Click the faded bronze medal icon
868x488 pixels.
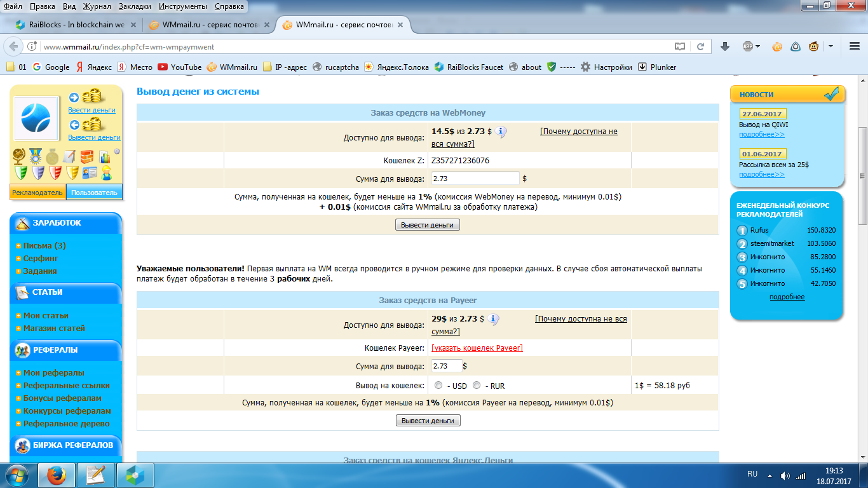coord(52,156)
